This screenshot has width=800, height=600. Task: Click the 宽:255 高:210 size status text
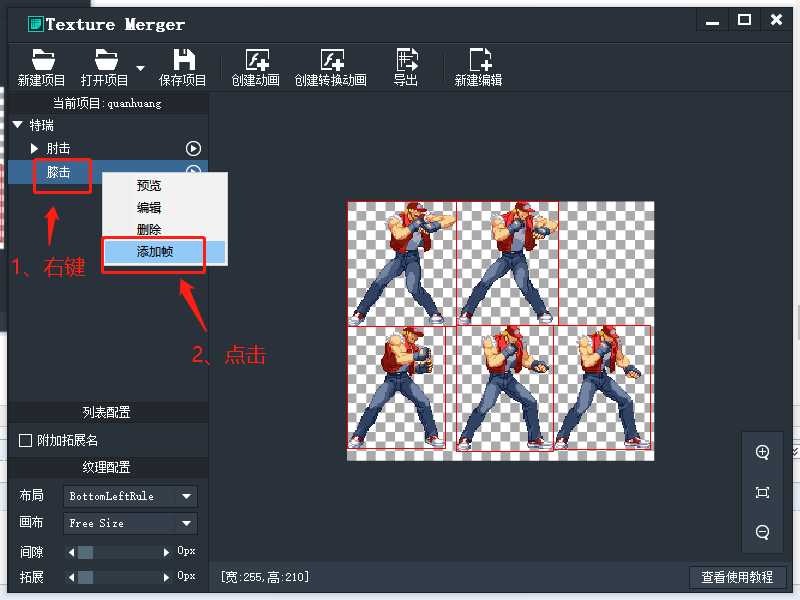coord(265,577)
